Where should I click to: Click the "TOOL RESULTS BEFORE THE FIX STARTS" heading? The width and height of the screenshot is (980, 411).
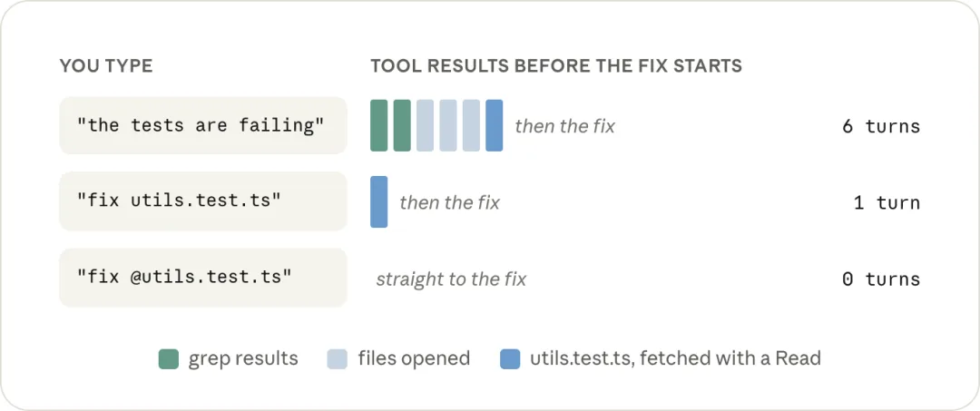(556, 65)
